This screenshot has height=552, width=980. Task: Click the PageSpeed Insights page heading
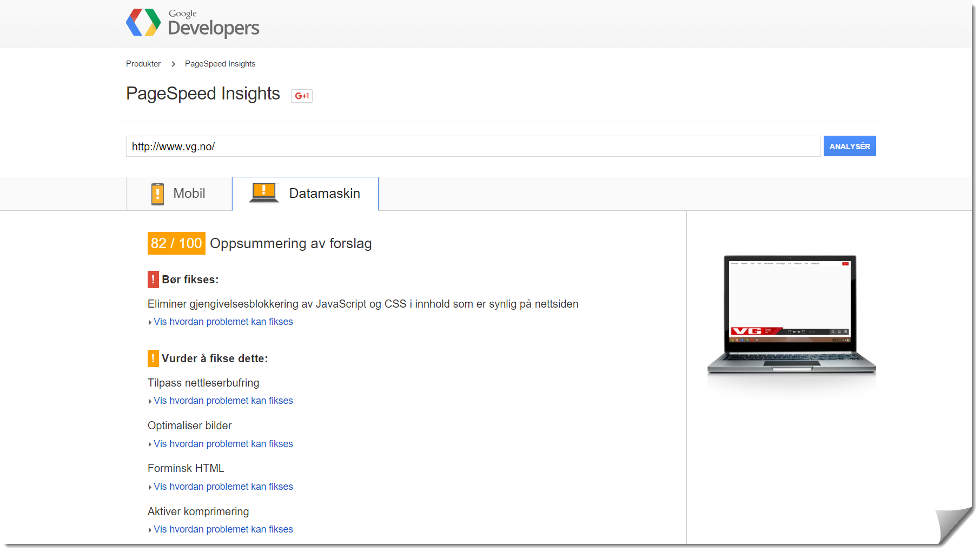pyautogui.click(x=203, y=94)
